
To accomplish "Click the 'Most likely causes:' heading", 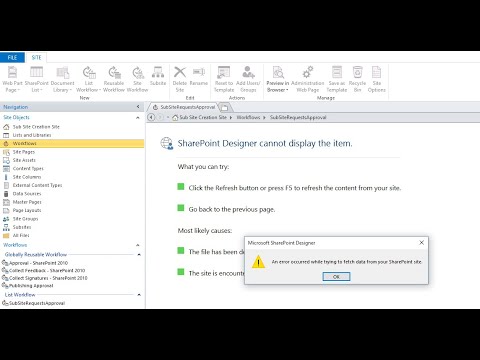I will pos(205,231).
